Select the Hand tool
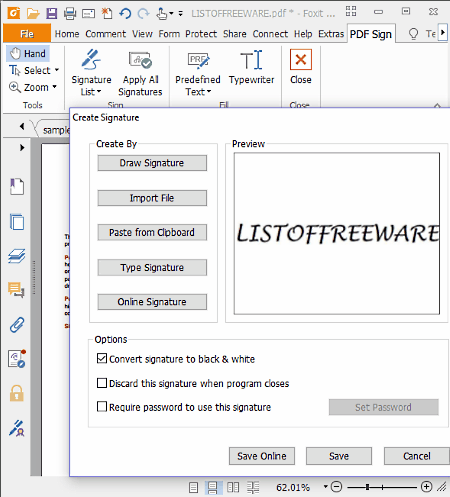 pos(28,53)
